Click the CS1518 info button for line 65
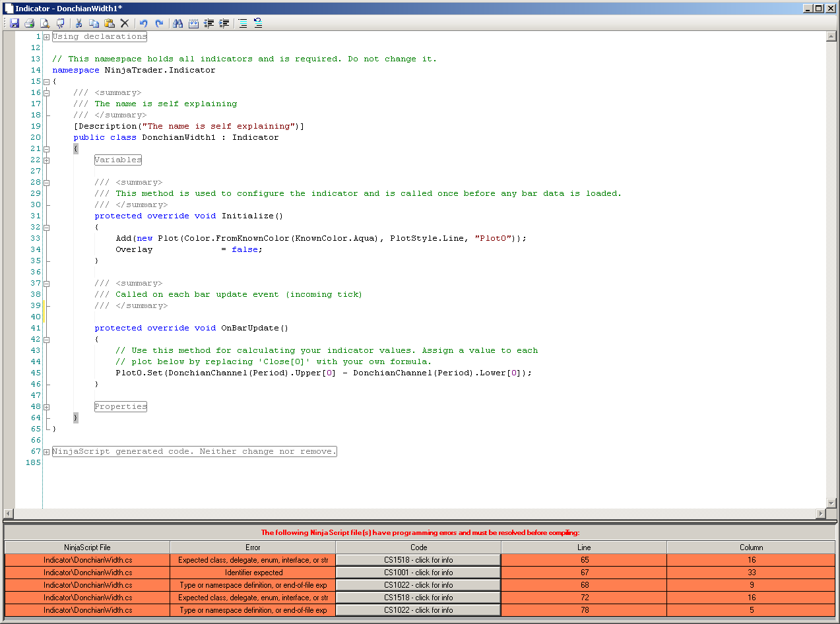The height and width of the screenshot is (624, 840). [x=418, y=560]
